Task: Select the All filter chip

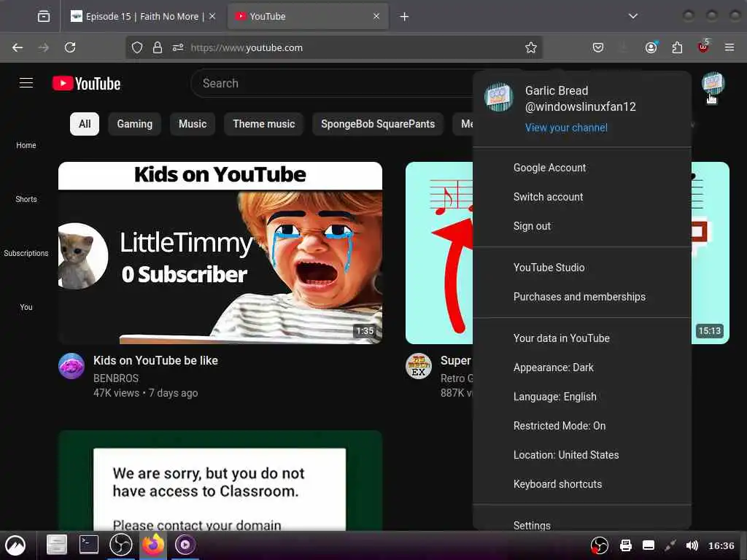Action: click(x=85, y=124)
